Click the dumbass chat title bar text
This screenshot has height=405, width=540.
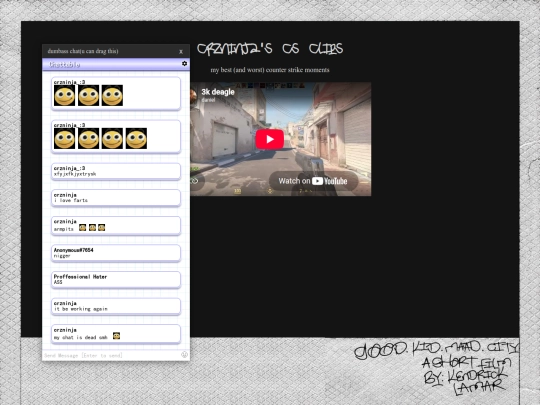point(83,51)
